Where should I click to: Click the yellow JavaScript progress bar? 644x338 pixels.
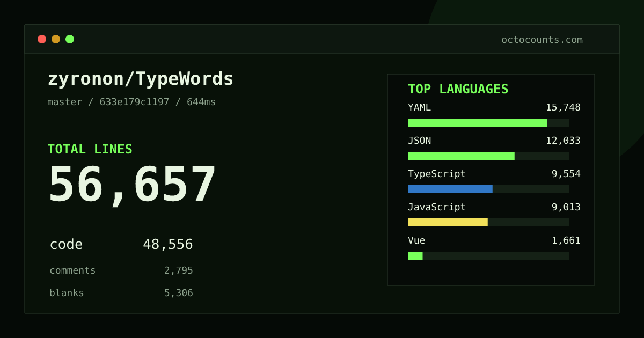(x=448, y=222)
